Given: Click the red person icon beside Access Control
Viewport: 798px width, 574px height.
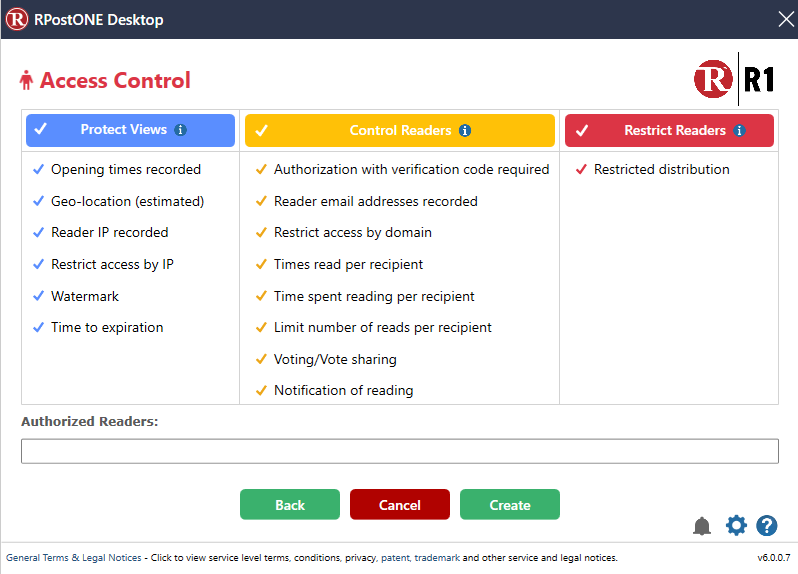Looking at the screenshot, I should [x=26, y=81].
